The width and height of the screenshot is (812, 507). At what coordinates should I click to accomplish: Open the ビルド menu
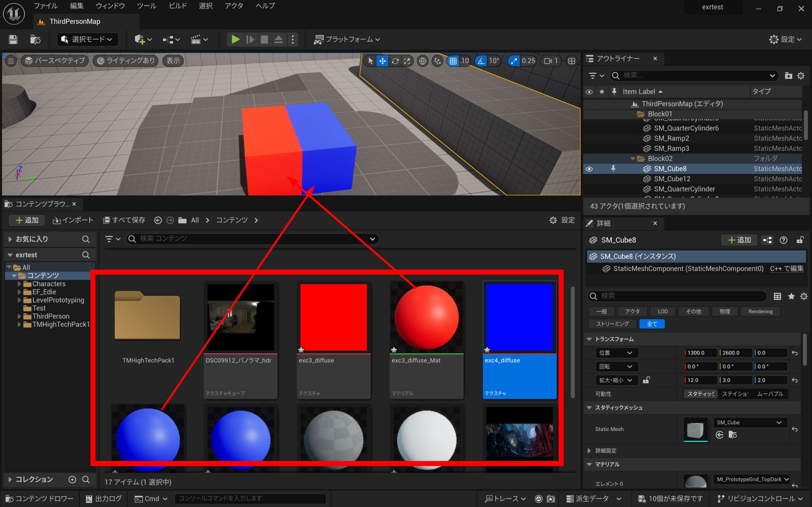[x=178, y=6]
